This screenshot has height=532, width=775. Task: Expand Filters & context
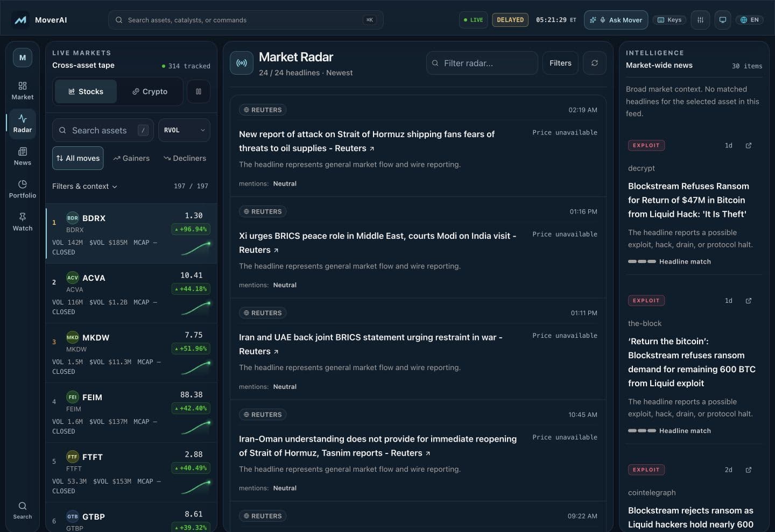[84, 186]
